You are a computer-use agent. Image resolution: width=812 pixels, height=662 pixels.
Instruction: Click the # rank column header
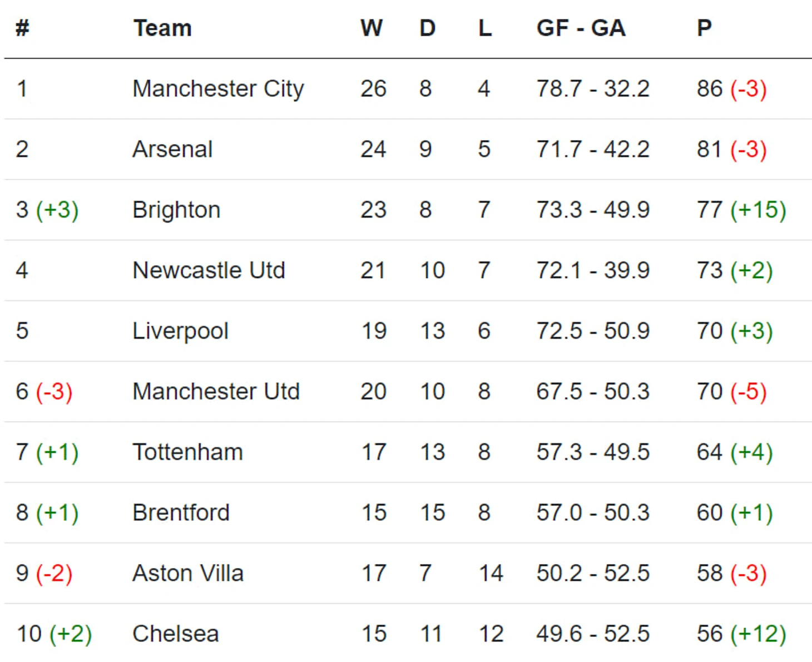pos(22,28)
